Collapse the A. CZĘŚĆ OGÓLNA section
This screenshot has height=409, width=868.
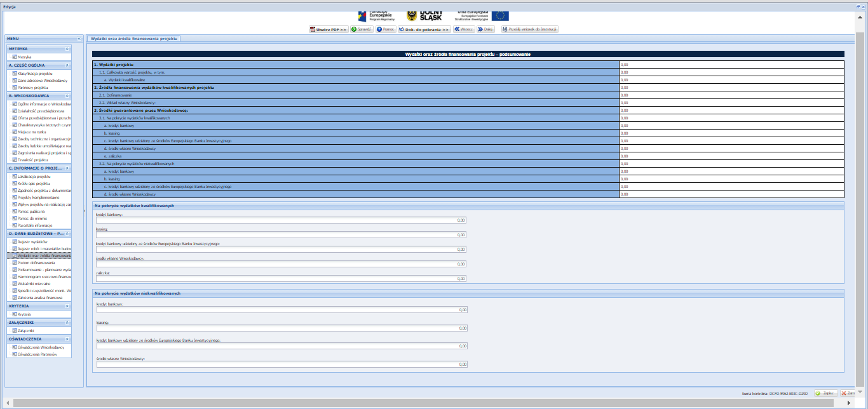click(67, 65)
